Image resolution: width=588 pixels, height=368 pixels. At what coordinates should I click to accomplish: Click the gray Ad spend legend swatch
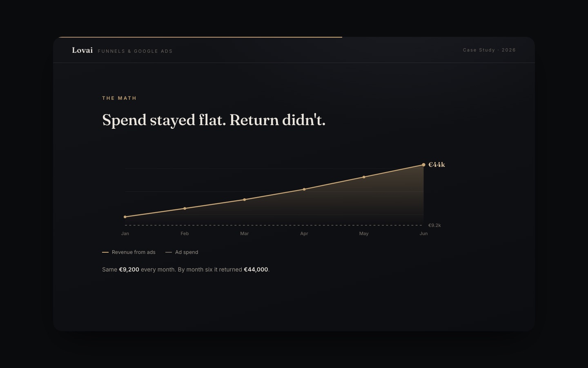169,252
